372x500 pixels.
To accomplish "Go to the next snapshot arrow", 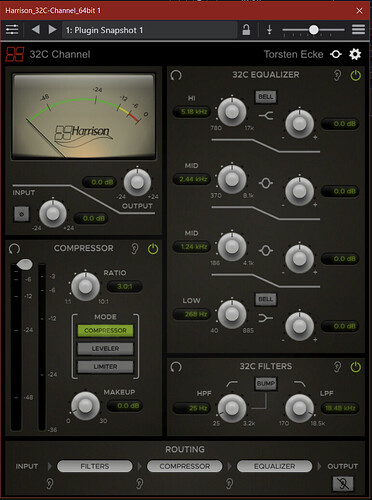I will (52, 30).
